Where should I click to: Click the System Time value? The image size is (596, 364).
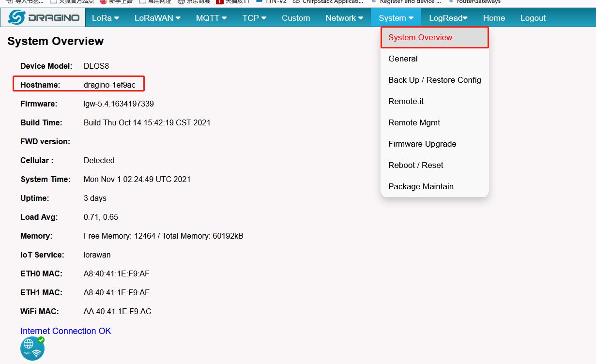[137, 180]
